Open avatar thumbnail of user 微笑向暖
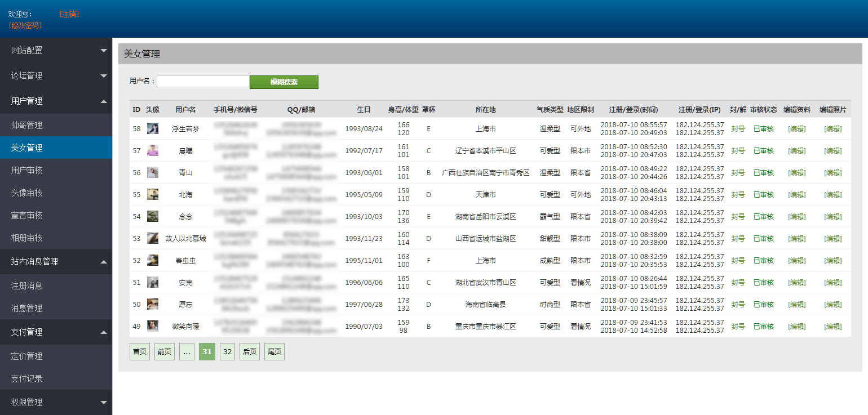Screen dimensions: 868x415 point(153,326)
